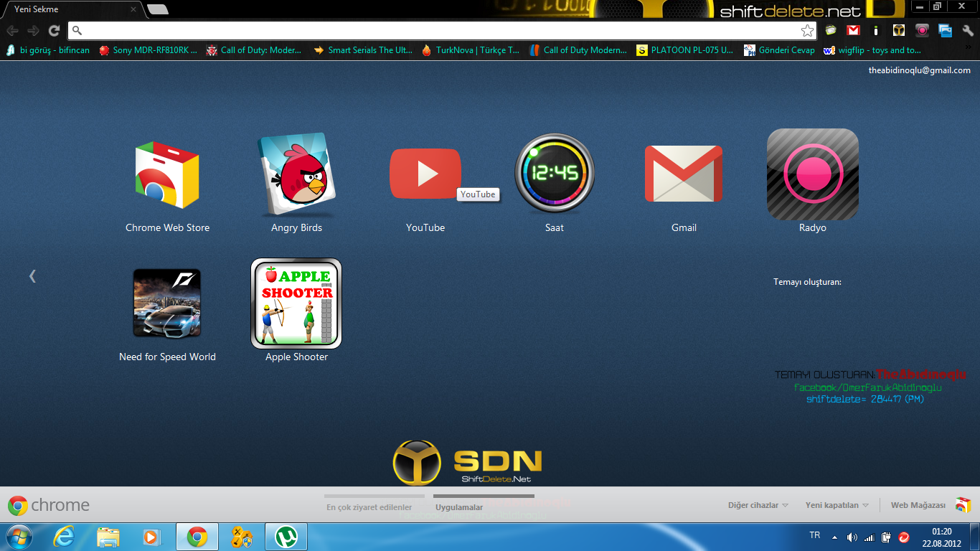
Task: Go to previous page with left arrow
Action: [32, 275]
